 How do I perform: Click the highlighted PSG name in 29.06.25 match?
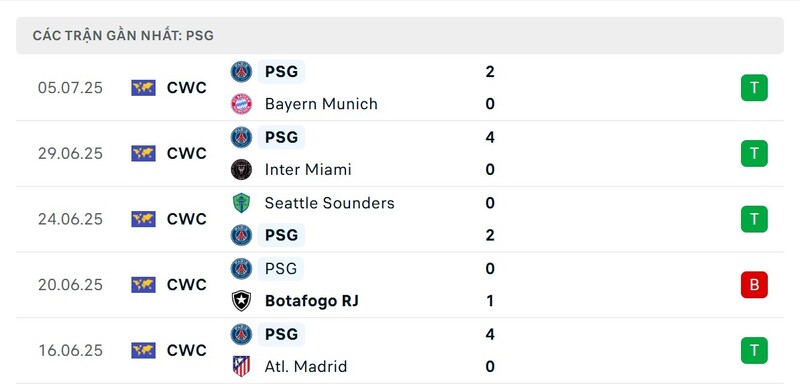[281, 137]
